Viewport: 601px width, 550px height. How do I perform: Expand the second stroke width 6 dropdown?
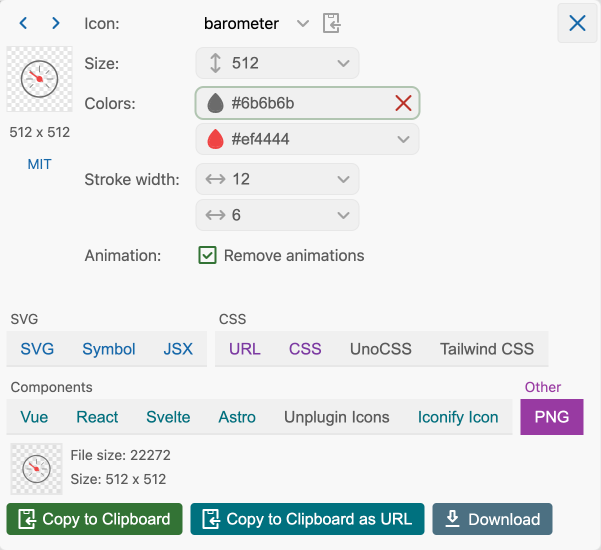343,215
